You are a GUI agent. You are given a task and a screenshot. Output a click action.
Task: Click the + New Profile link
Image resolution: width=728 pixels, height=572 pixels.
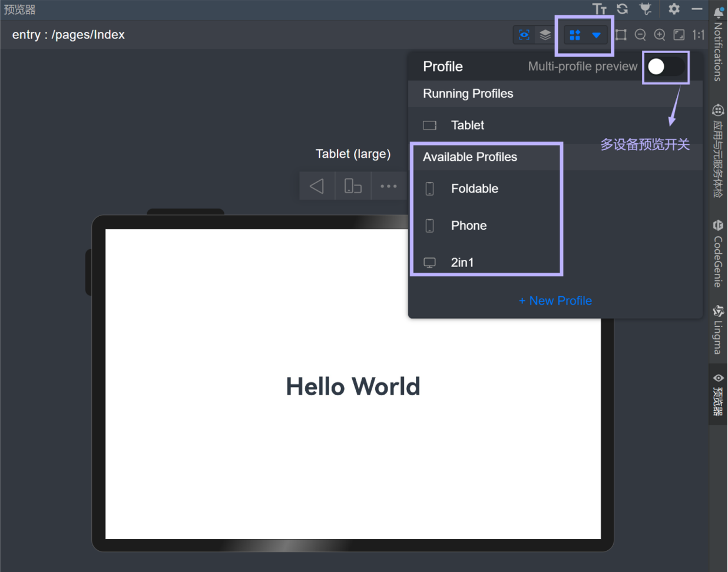[555, 300]
